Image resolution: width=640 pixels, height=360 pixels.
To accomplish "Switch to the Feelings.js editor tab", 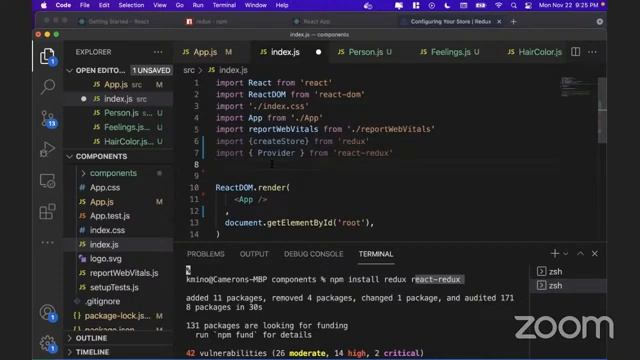I will [451, 52].
